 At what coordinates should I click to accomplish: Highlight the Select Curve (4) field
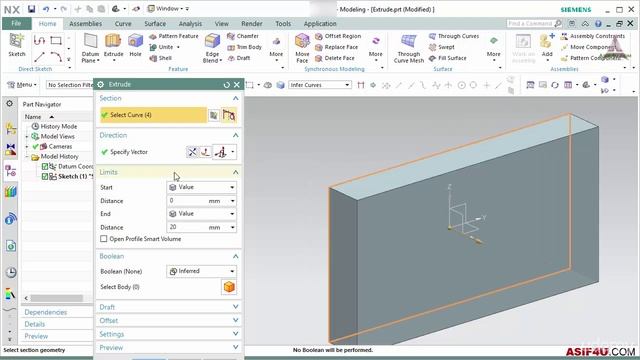153,115
